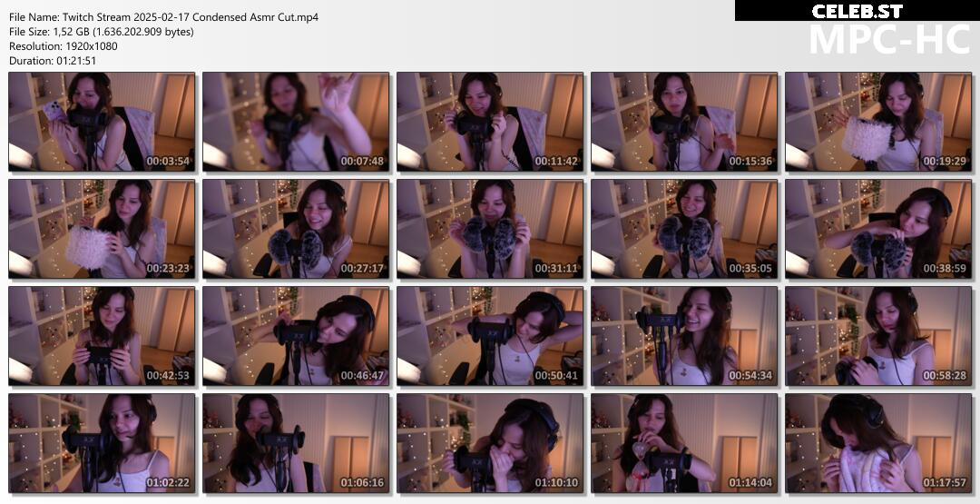Select the thumbnail at 00:19:29
Viewport: 980px width, 504px height.
pos(878,122)
